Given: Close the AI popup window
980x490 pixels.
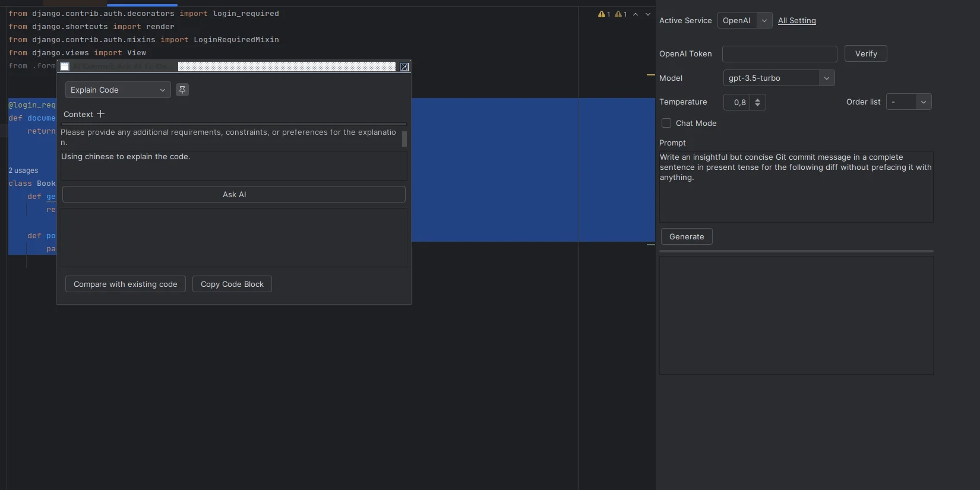Looking at the screenshot, I should tap(404, 67).
